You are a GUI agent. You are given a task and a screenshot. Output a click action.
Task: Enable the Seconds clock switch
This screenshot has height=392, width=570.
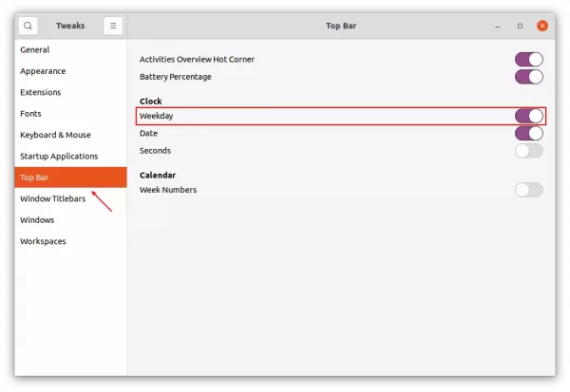(529, 151)
